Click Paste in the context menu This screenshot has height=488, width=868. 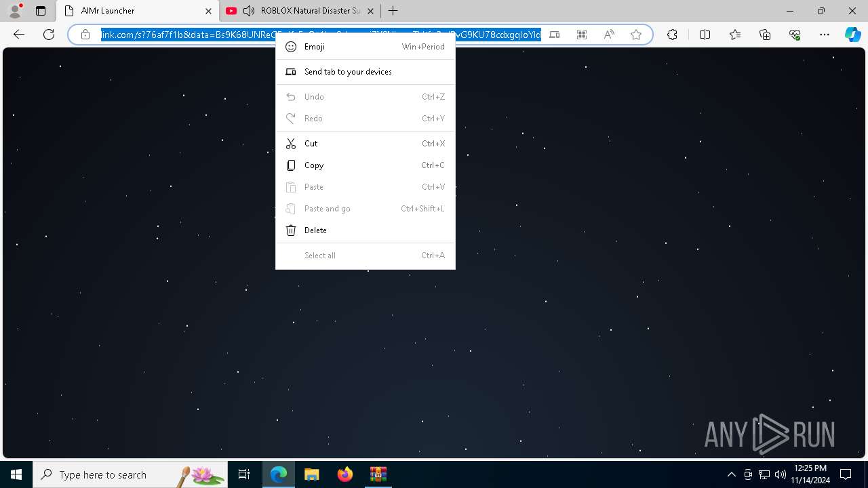click(x=366, y=187)
